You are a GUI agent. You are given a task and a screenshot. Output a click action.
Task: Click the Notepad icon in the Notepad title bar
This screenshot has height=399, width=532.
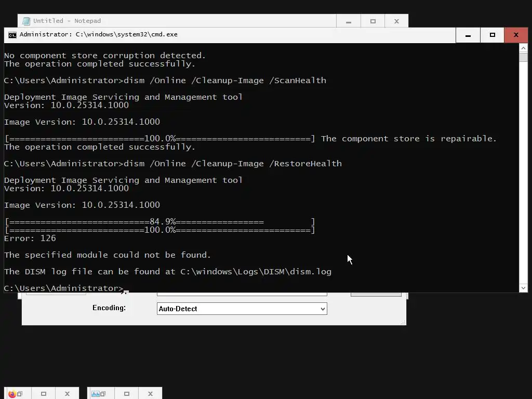(26, 21)
